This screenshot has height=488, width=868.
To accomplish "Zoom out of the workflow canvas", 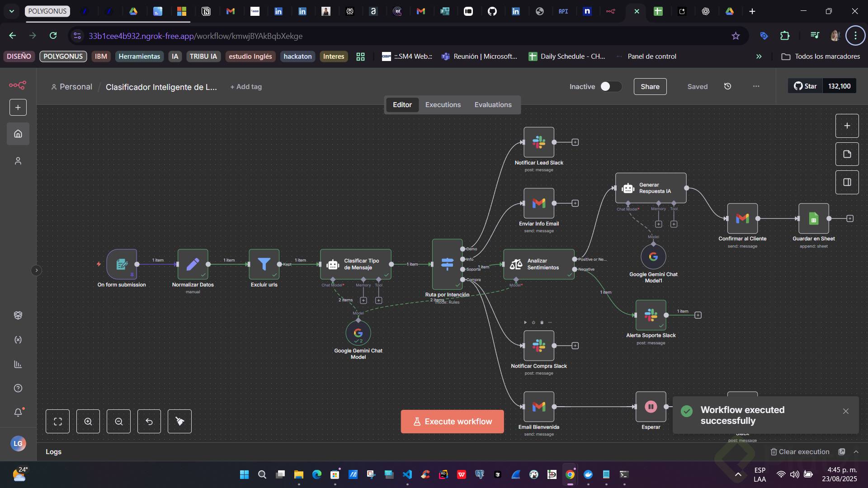I will click(119, 422).
